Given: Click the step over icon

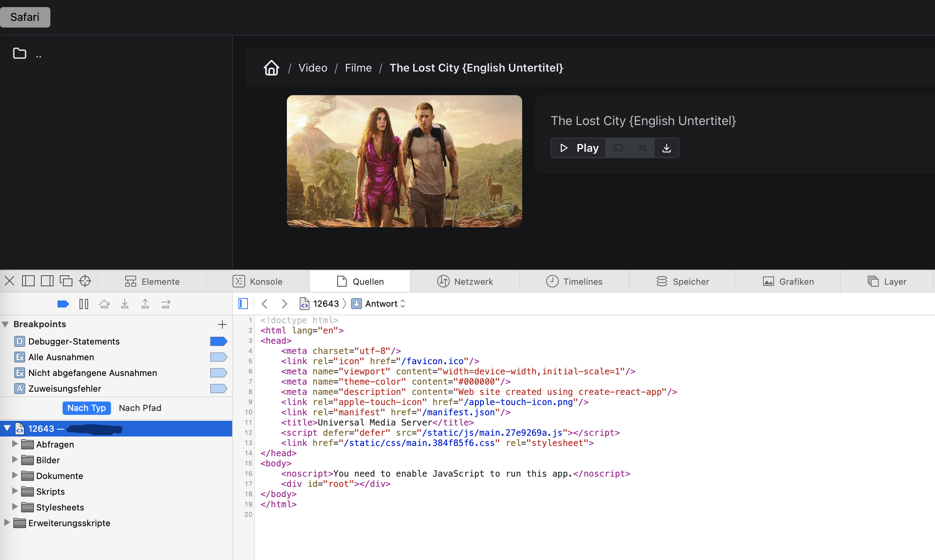Looking at the screenshot, I should tap(104, 304).
